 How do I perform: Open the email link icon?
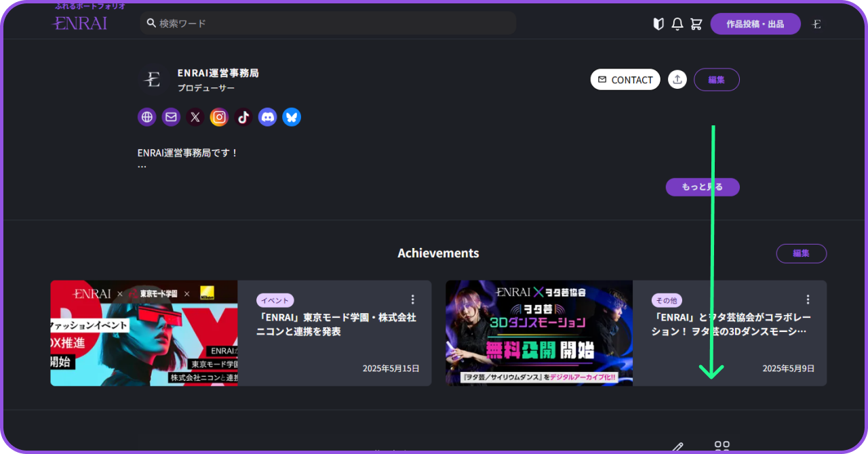[171, 117]
